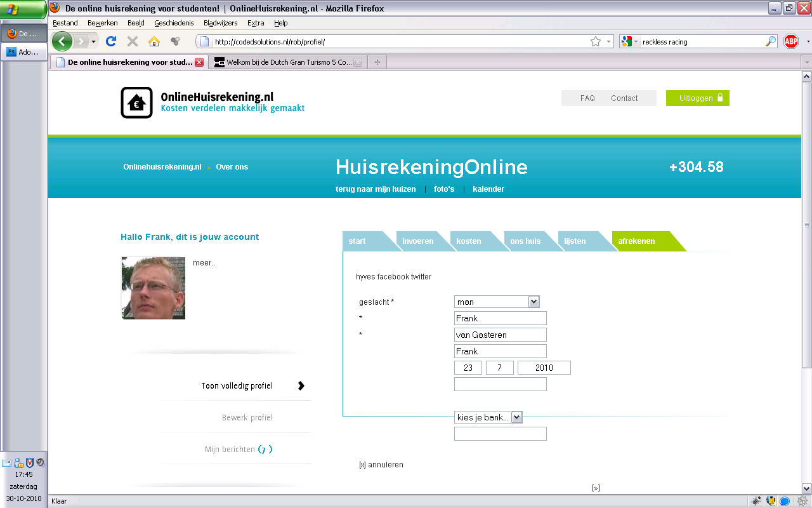Click the Uitloggen button
Viewport: 812px width, 508px height.
[697, 98]
